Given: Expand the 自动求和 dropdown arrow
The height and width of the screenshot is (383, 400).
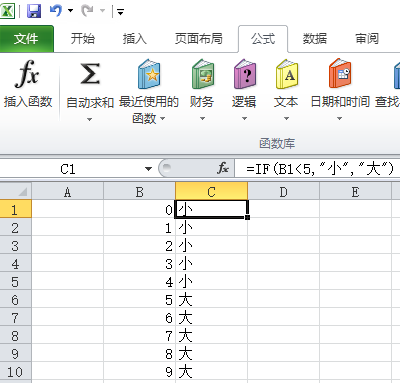Looking at the screenshot, I should coord(89,119).
